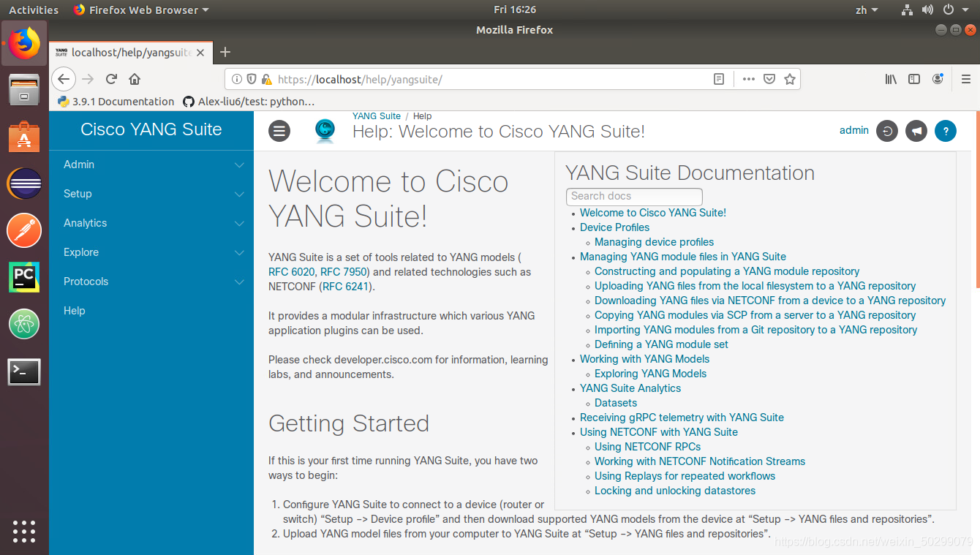
Task: Expand the Protocols sidebar section
Action: click(151, 282)
